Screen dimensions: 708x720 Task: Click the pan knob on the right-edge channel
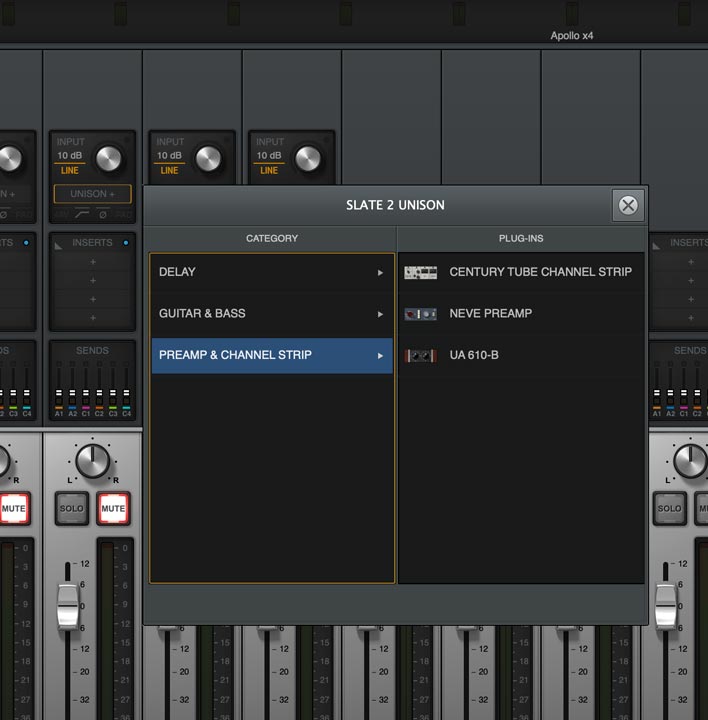[x=691, y=461]
